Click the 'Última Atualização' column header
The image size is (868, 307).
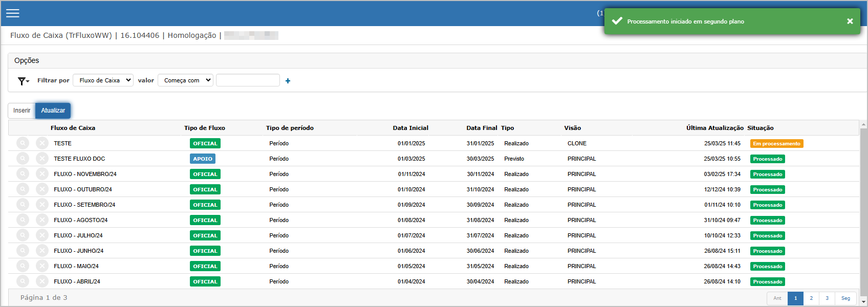715,128
